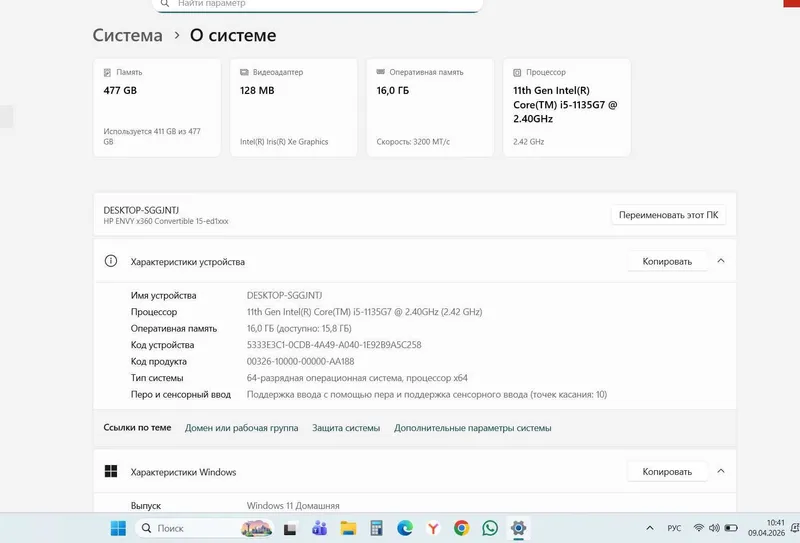
Task: Open the Windows Start menu
Action: point(118,528)
